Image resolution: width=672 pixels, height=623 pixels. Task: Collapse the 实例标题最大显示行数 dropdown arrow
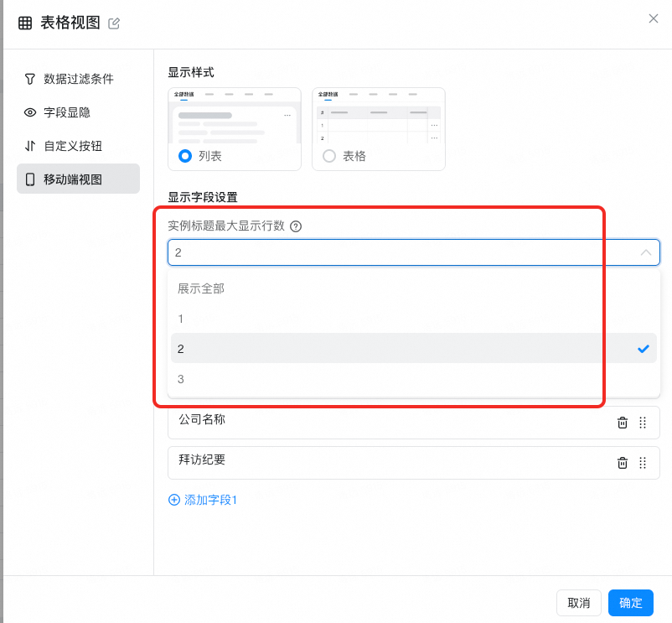[645, 252]
